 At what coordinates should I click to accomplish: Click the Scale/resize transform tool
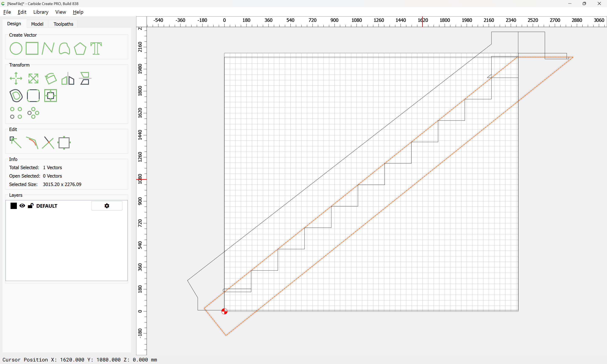[33, 79]
